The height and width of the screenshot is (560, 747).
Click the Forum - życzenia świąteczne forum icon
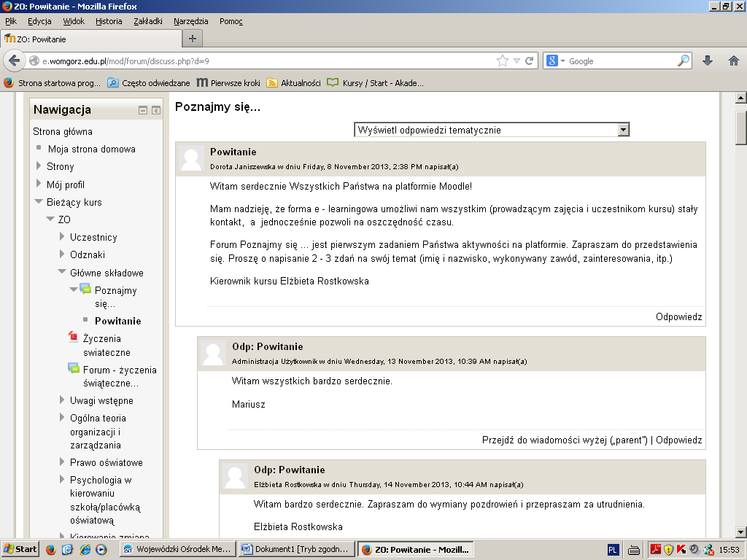point(74,367)
